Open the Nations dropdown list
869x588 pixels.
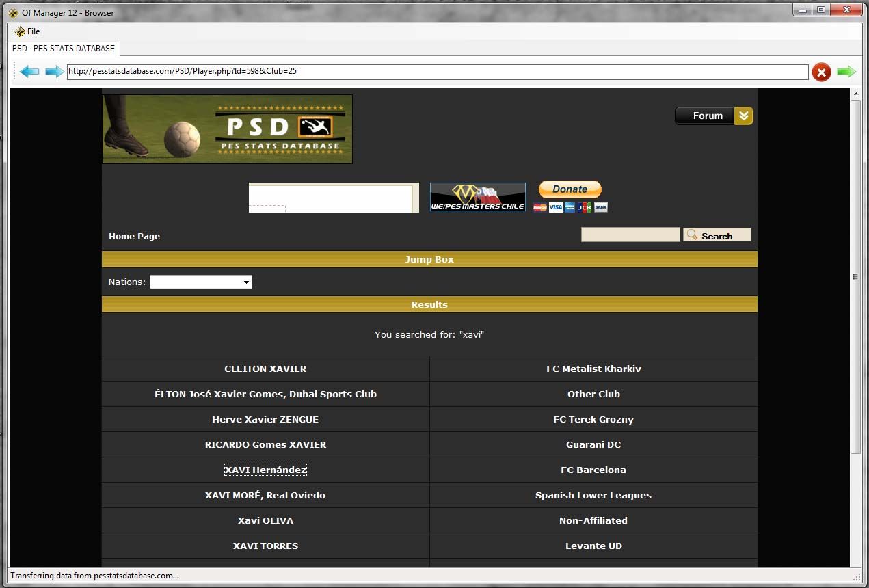[200, 282]
